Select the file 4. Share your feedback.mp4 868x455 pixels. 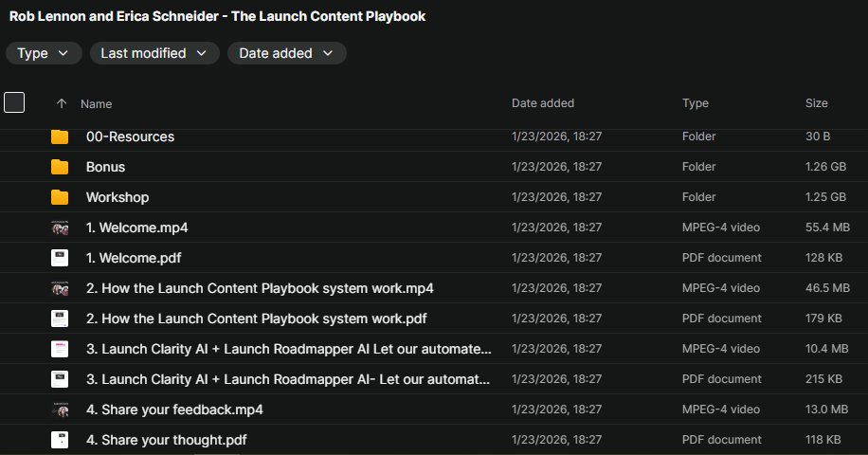pos(174,410)
